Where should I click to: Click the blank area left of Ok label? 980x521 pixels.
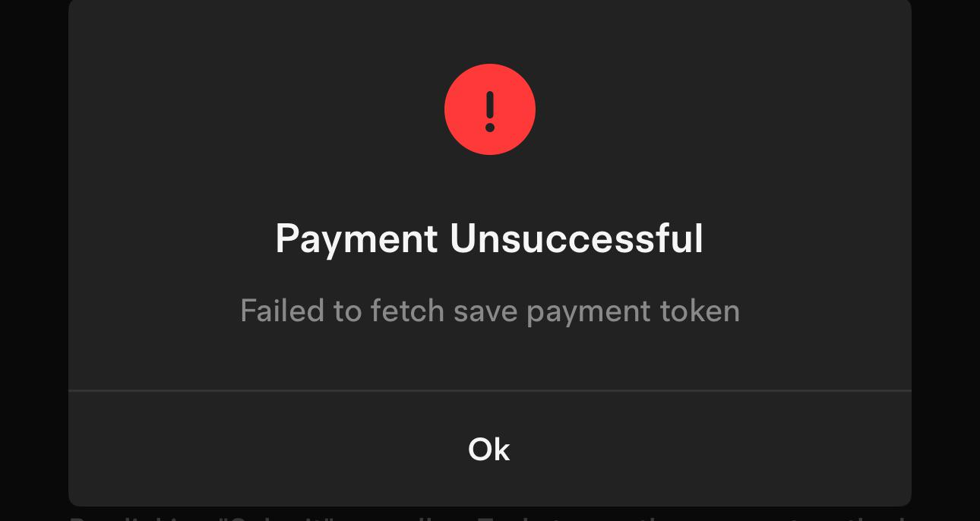[x=267, y=449]
